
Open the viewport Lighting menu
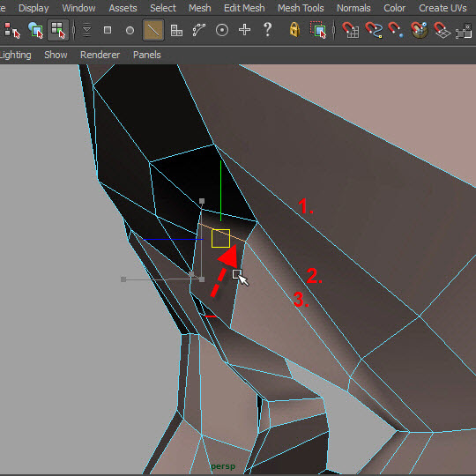15,56
